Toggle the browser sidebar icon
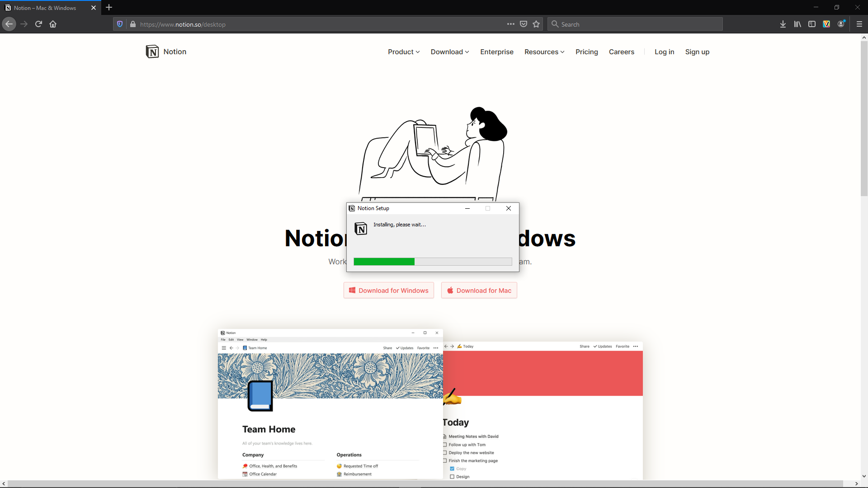This screenshot has height=488, width=868. 812,24
